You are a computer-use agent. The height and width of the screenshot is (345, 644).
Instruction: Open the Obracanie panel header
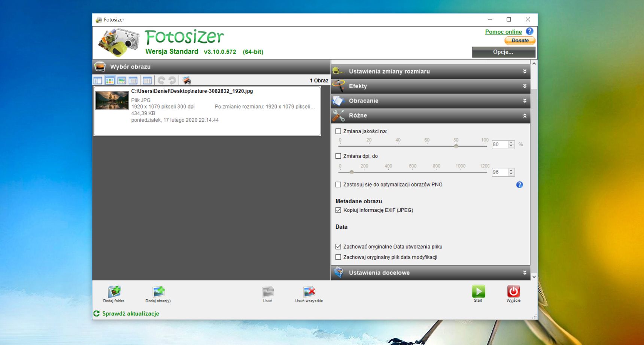(431, 101)
